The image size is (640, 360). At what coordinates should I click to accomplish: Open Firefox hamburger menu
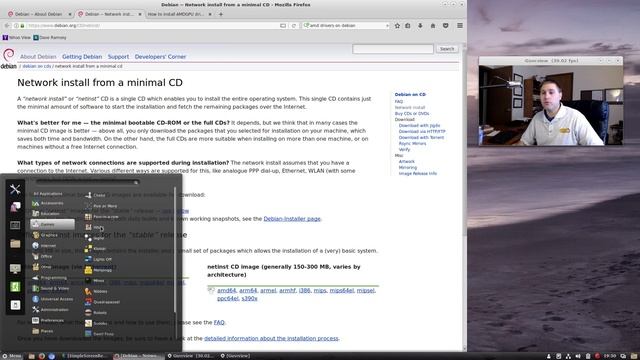click(460, 25)
